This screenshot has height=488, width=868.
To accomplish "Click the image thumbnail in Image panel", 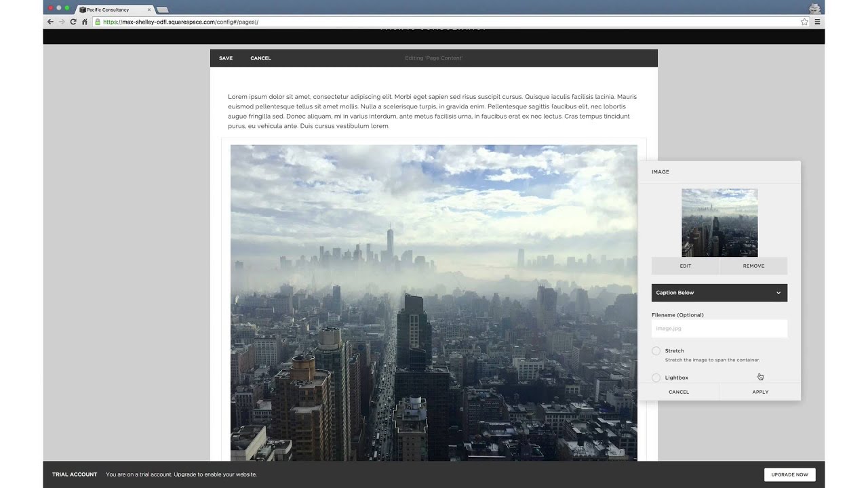I will click(x=719, y=222).
